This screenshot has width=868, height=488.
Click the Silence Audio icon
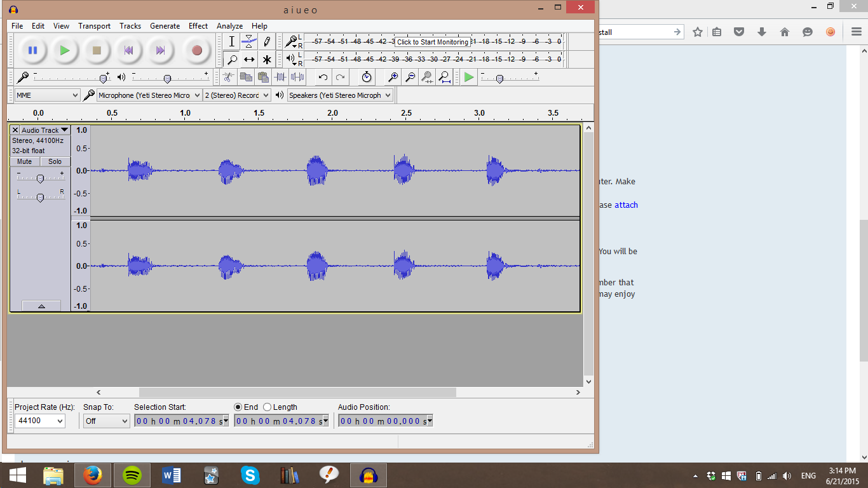point(297,77)
